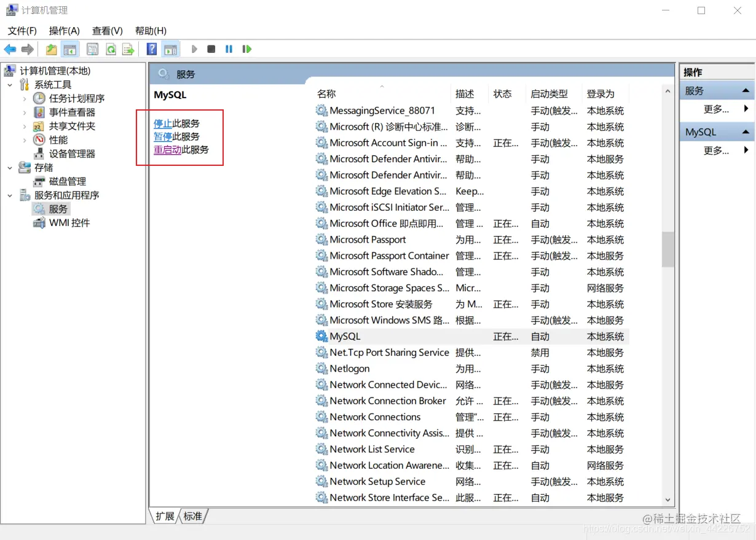
Task: Click the Export List toolbar icon
Action: click(128, 49)
